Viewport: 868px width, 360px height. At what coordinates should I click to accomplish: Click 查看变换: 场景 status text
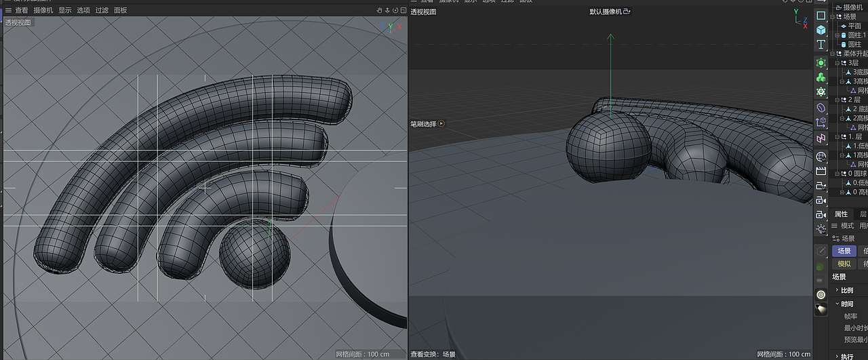pos(433,355)
